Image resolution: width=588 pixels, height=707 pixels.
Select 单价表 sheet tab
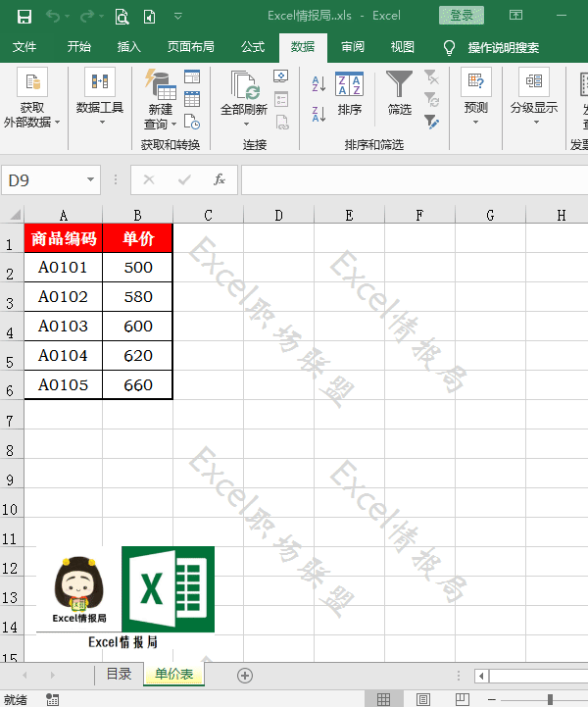click(173, 675)
